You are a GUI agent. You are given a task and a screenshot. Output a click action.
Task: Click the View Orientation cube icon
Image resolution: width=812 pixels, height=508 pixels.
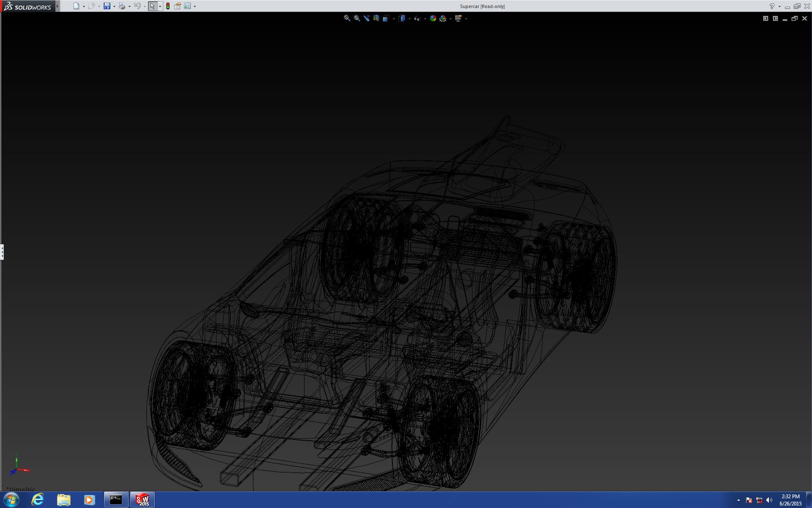(x=386, y=18)
